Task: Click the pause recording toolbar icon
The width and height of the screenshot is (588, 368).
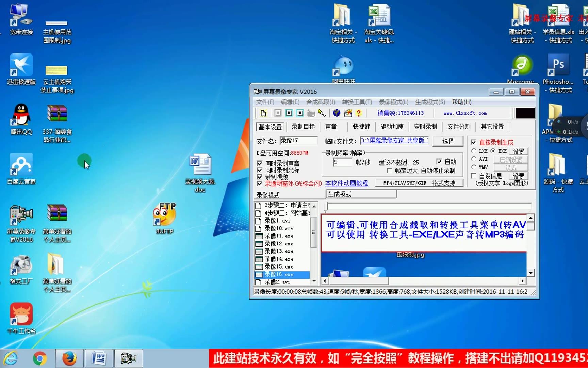Action: pyautogui.click(x=289, y=113)
